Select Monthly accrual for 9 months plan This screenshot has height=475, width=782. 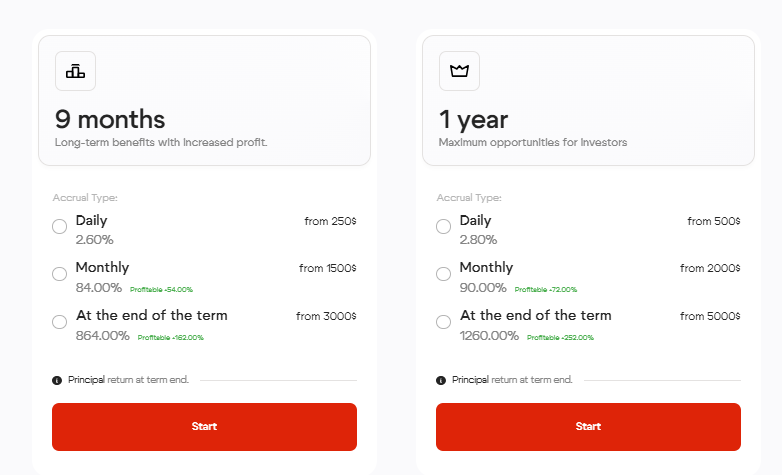click(x=60, y=274)
